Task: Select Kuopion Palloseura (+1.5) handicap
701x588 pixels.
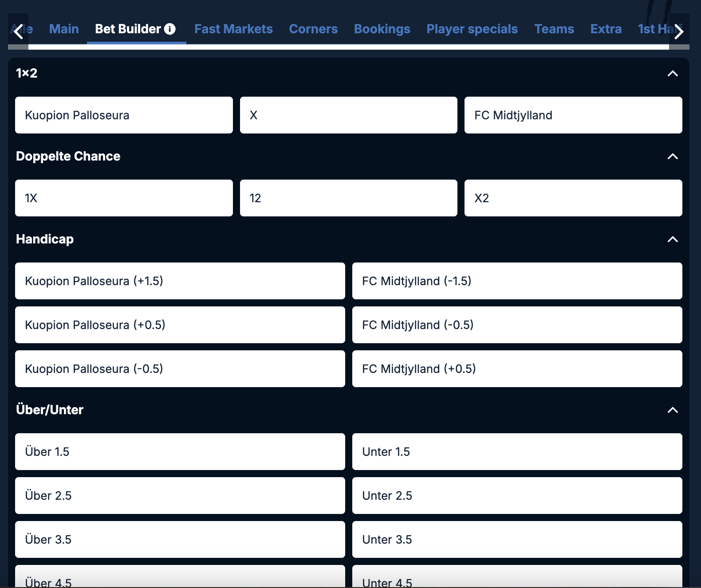Action: point(180,281)
